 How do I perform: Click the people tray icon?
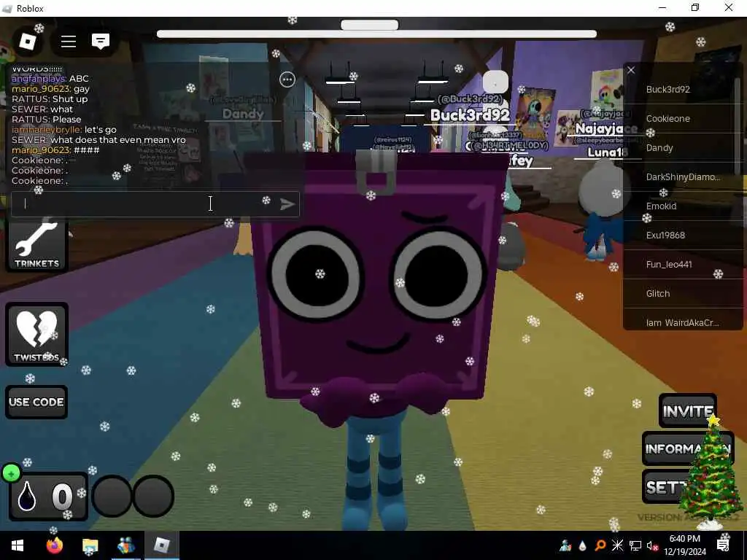point(566,545)
